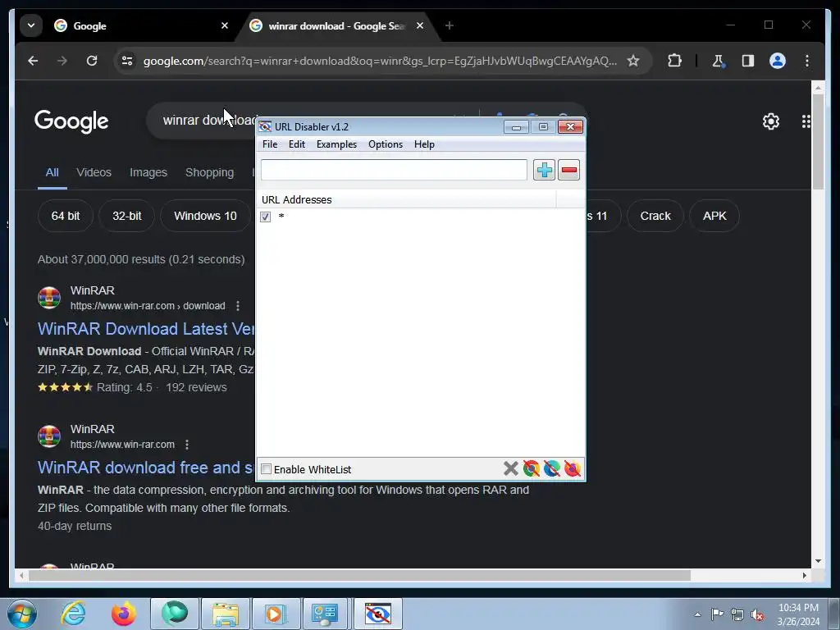Go back in the Chrome browser

pyautogui.click(x=33, y=61)
